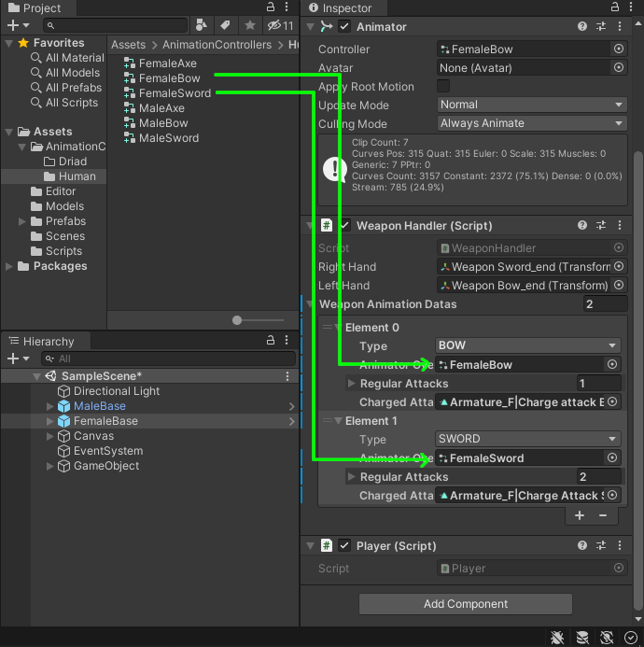Click the plus icon to add list element
This screenshot has height=647, width=644.
point(580,515)
